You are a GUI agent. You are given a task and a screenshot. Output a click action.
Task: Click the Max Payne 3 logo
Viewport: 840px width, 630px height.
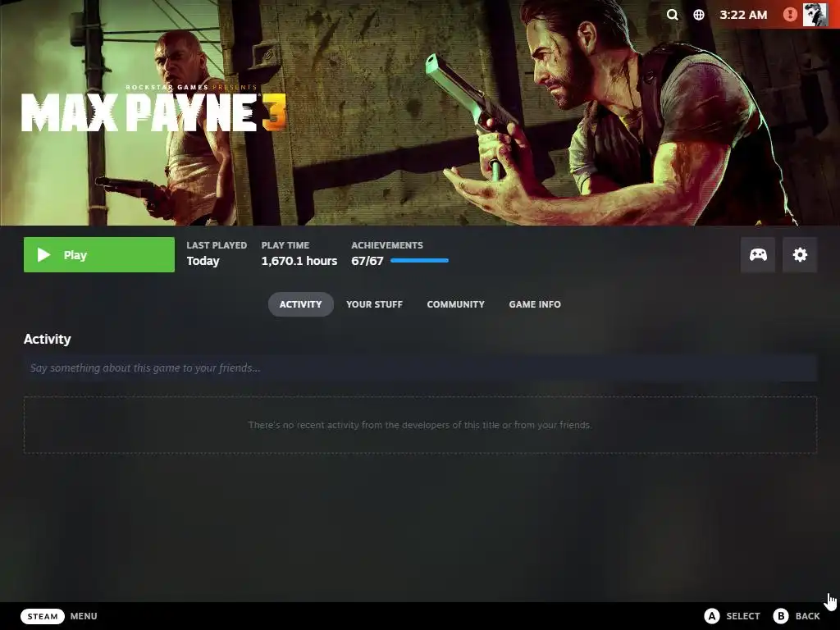point(153,109)
